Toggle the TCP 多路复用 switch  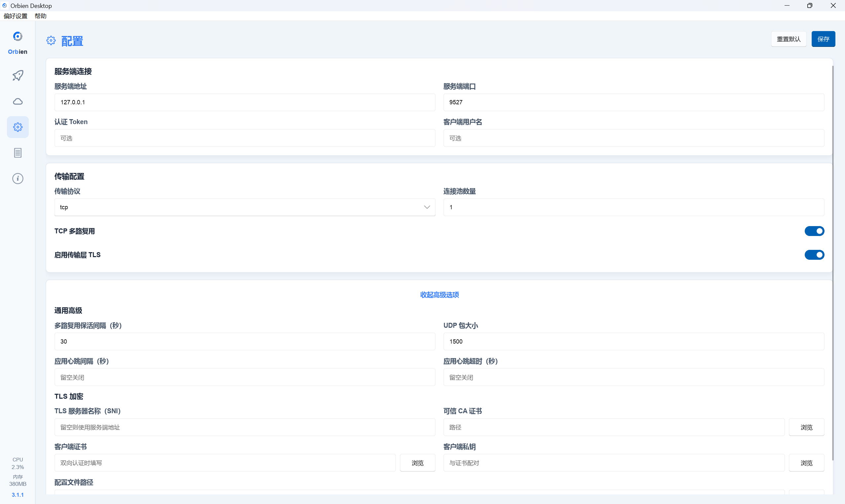(x=814, y=231)
